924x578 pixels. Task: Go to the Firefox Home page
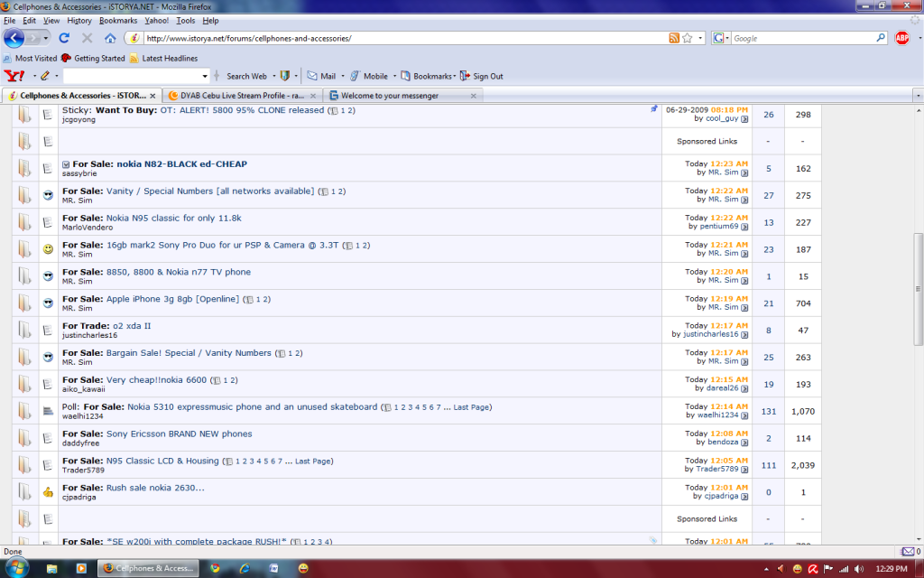click(110, 38)
